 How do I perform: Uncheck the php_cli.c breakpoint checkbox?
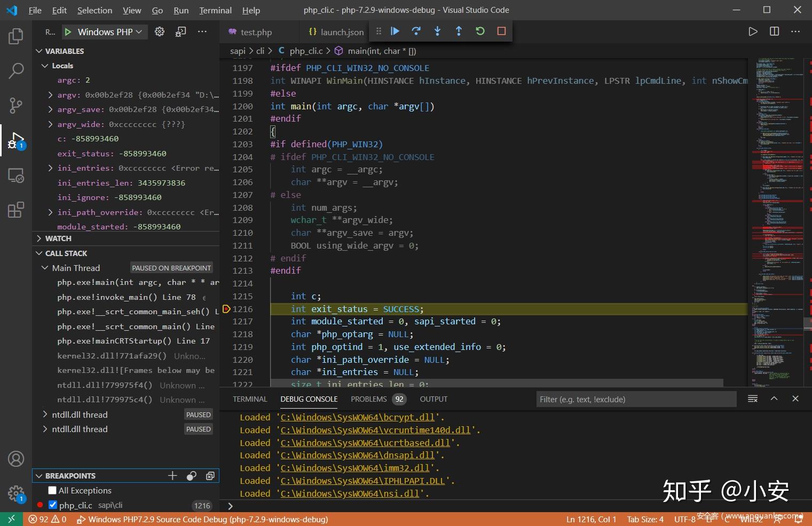coord(52,505)
